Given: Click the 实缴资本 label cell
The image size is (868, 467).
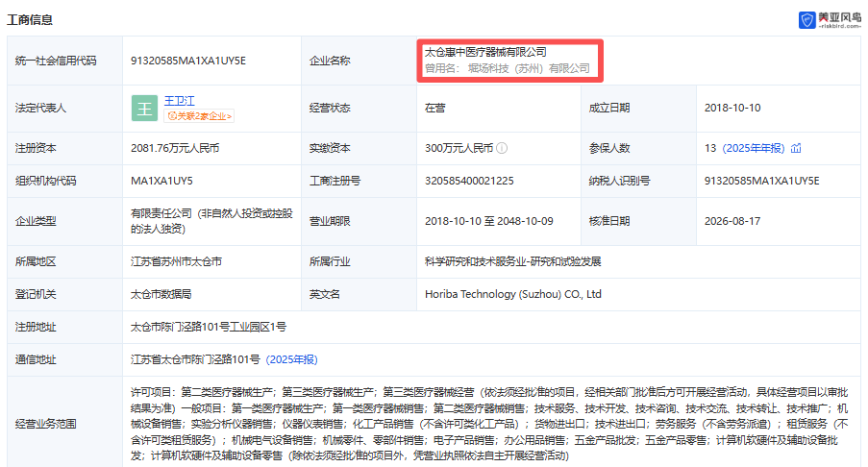Looking at the screenshot, I should [x=359, y=148].
